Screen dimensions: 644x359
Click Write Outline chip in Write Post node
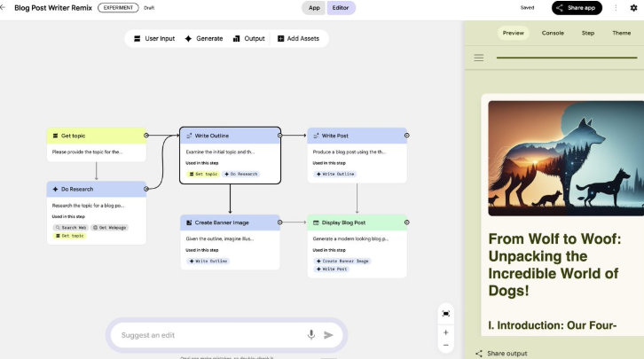[335, 174]
